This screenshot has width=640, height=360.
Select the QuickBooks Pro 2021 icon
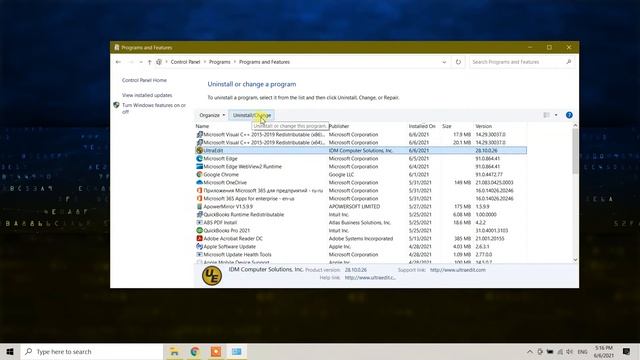[x=199, y=231]
